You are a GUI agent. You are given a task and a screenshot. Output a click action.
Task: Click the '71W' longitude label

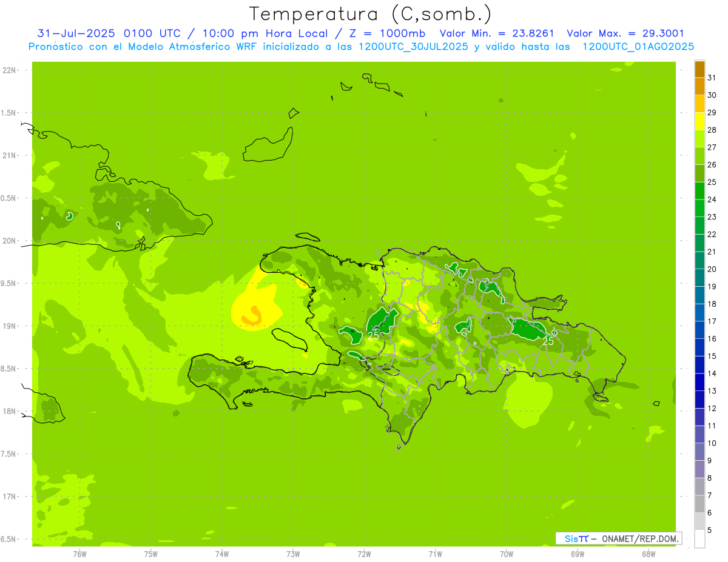coord(435,554)
